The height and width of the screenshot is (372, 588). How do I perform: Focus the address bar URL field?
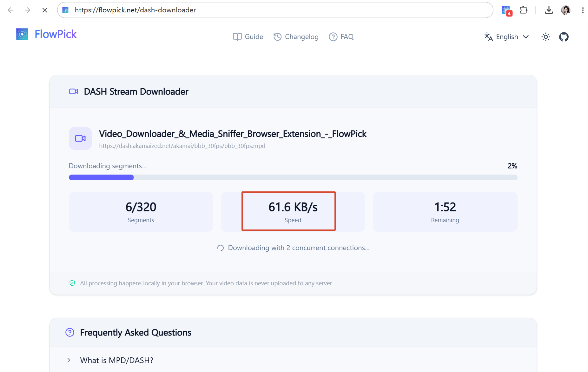[x=275, y=10]
